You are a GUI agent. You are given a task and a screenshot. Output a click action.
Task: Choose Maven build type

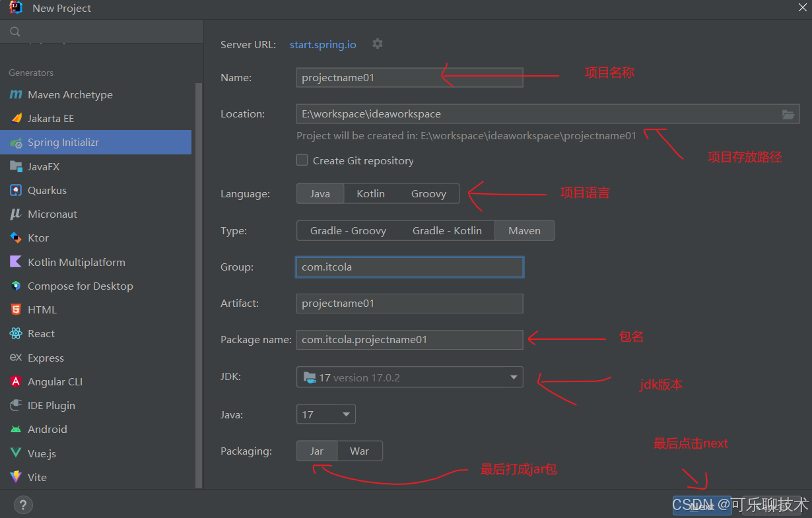click(525, 230)
